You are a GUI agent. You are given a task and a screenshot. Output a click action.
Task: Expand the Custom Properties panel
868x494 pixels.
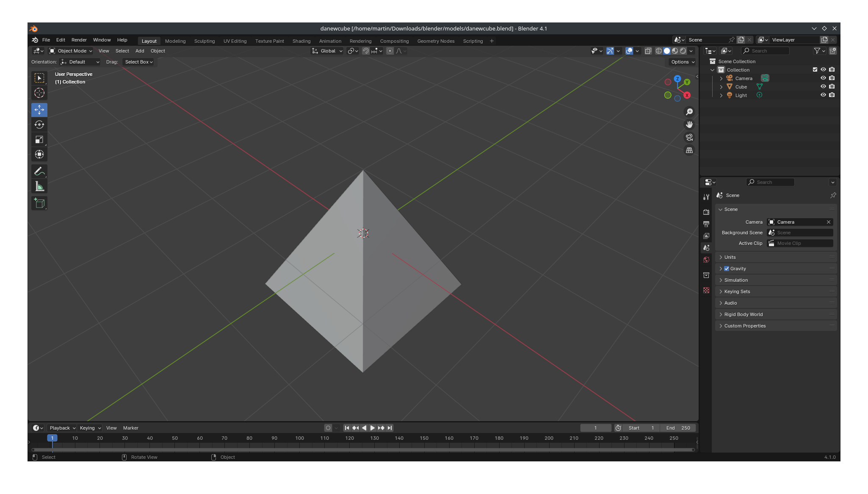click(x=776, y=326)
